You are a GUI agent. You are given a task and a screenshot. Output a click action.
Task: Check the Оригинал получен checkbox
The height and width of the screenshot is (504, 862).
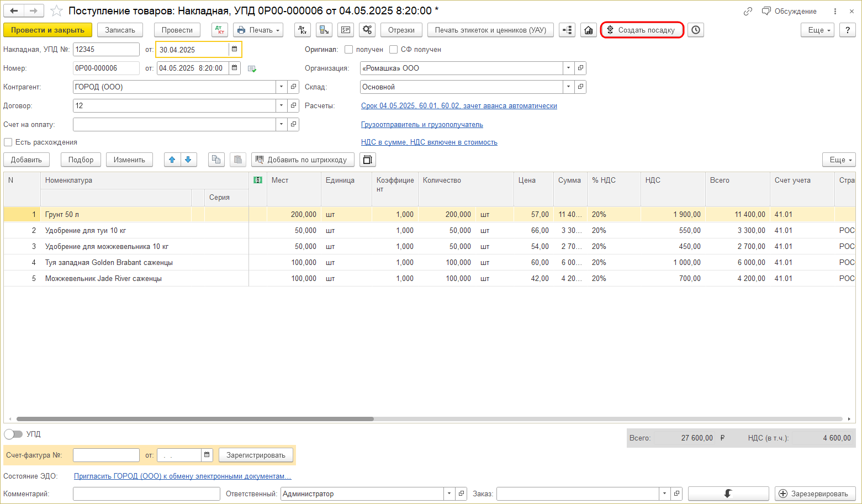pyautogui.click(x=349, y=50)
